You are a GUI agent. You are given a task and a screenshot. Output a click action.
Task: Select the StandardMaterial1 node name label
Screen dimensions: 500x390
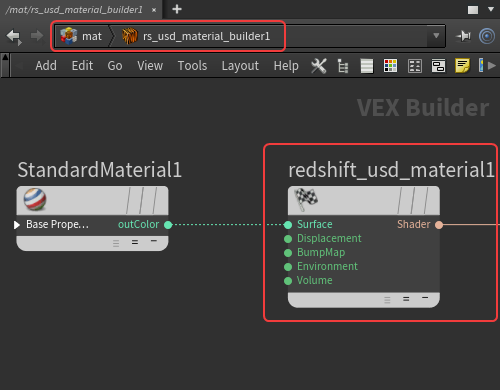click(100, 170)
